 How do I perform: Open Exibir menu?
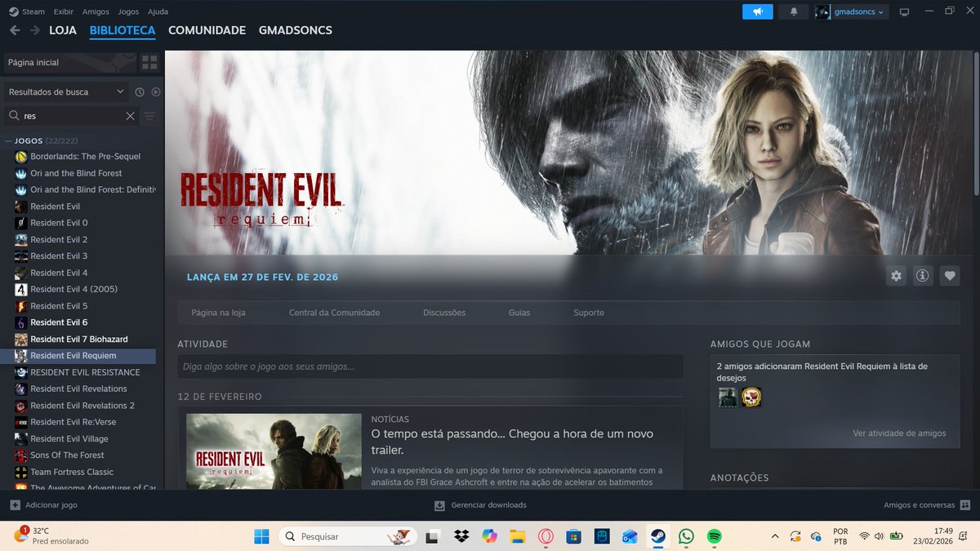63,11
